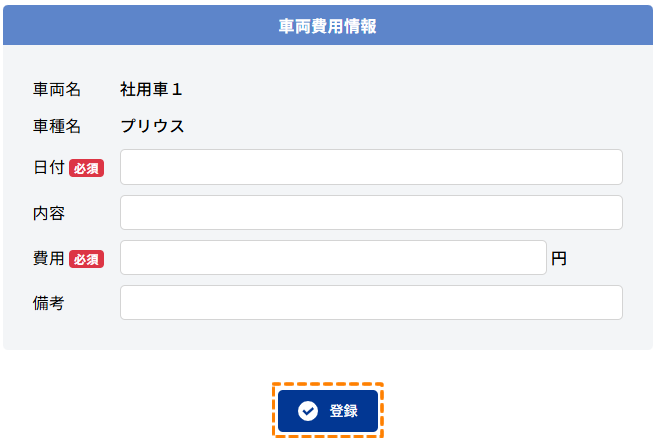Click the 車両名 label

[56, 89]
